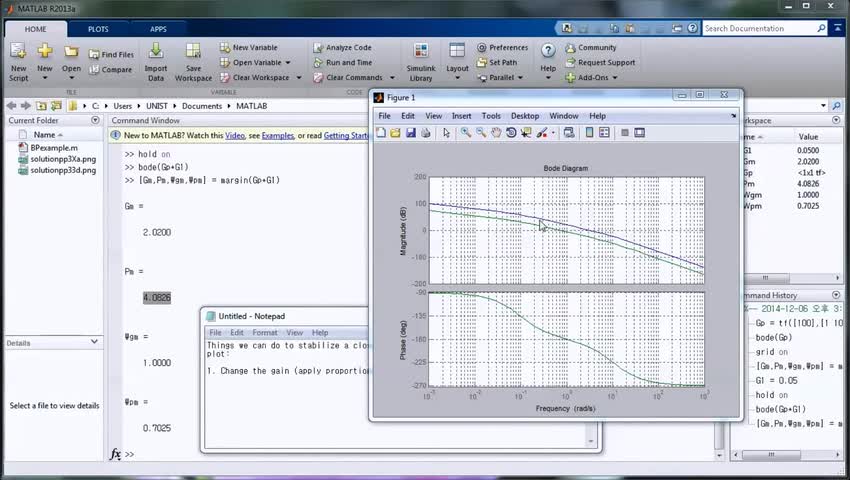Click the large Help icon
The width and height of the screenshot is (850, 480).
548,51
